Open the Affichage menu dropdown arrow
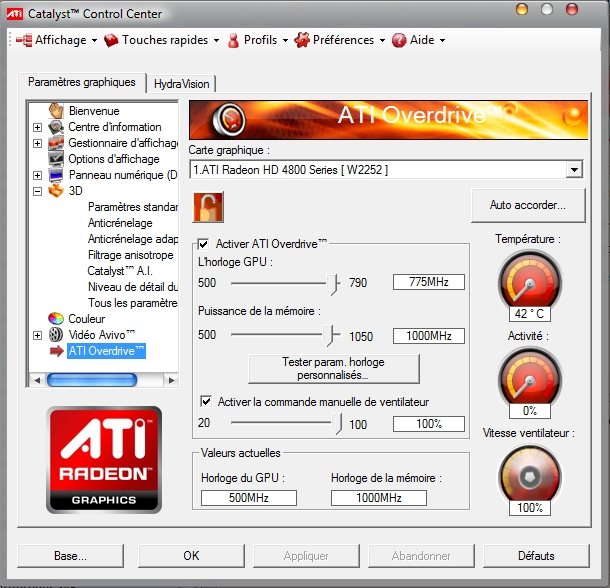610x588 pixels. tap(95, 40)
